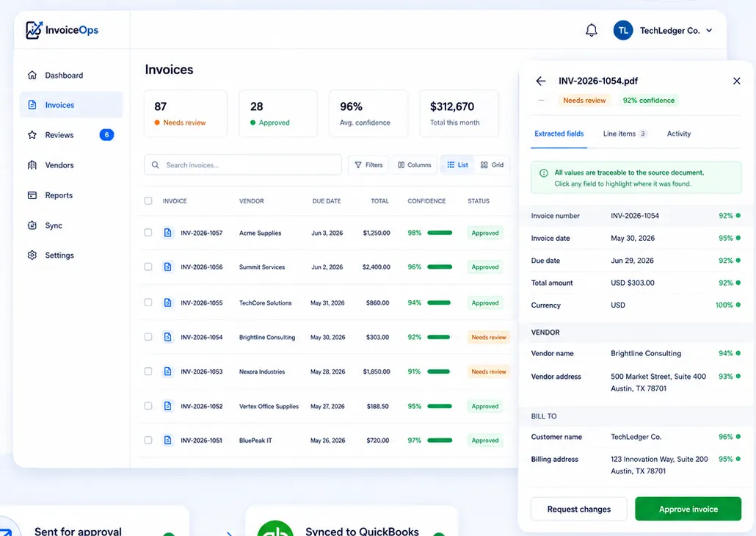Screen dimensions: 756x536
Task: Check the box for INV-2026-1053
Action: (x=148, y=372)
